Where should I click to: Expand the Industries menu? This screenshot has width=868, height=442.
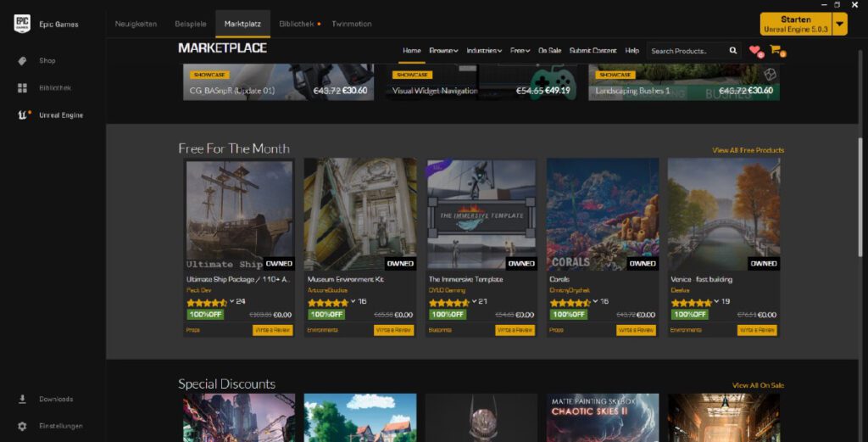point(484,50)
